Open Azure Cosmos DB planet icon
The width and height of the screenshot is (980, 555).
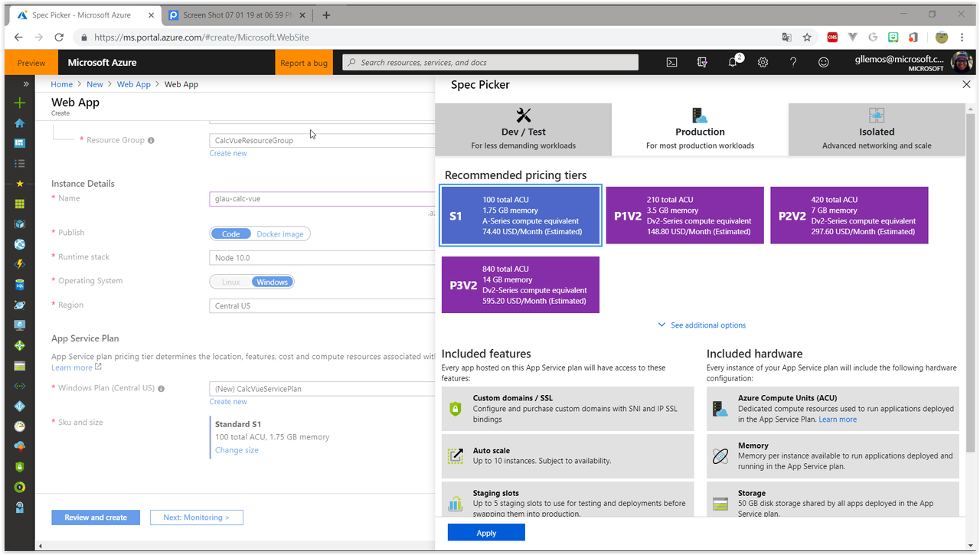20,305
